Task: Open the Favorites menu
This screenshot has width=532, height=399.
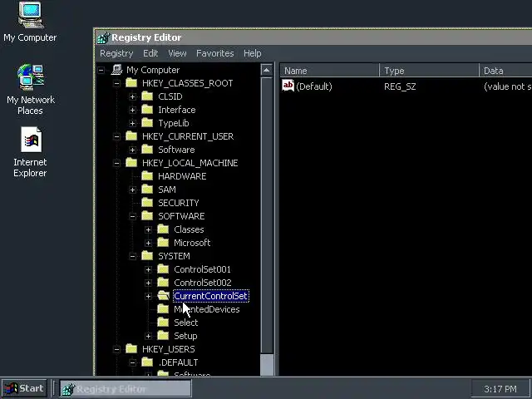Action: click(x=214, y=53)
